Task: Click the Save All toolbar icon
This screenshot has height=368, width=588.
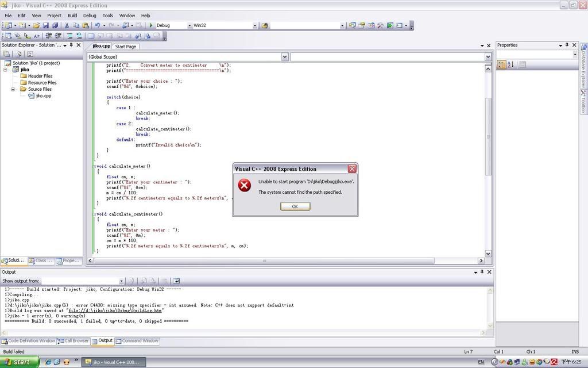Action: pyautogui.click(x=55, y=25)
